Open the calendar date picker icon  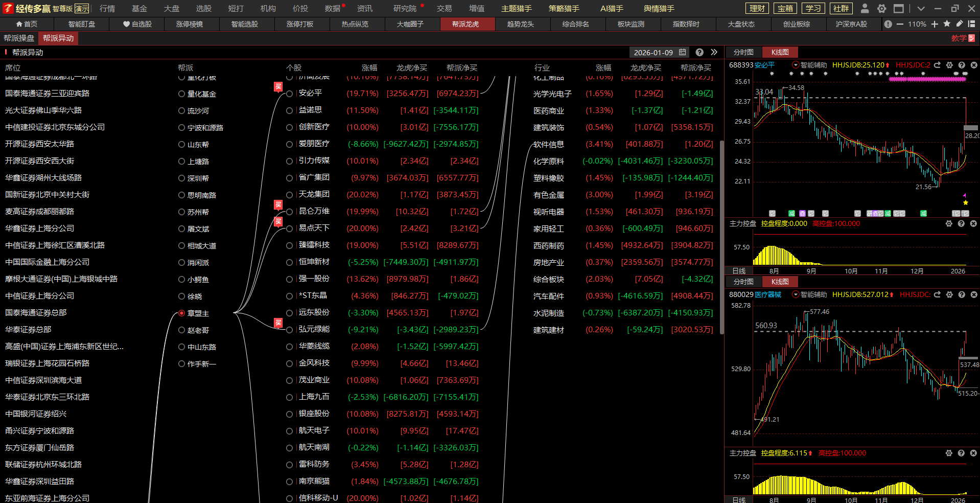tap(682, 52)
